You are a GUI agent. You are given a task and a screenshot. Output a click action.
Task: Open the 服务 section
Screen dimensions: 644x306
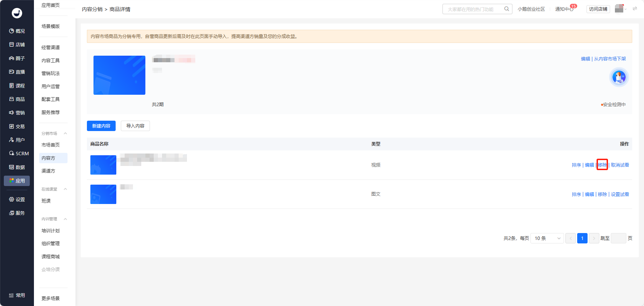coord(17,213)
